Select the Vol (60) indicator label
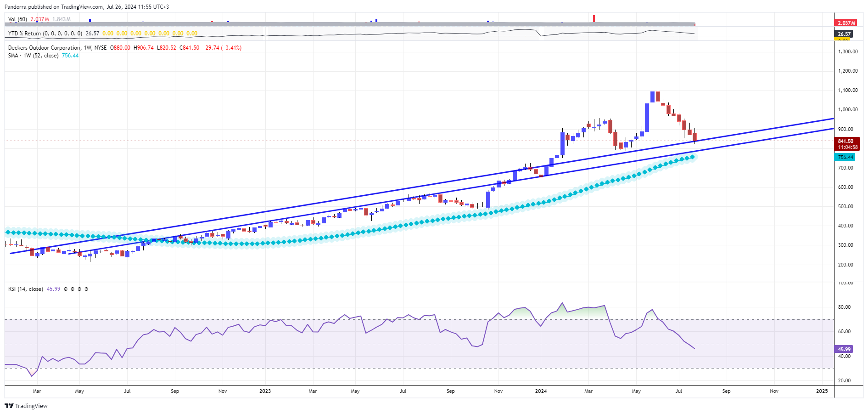 click(x=17, y=19)
